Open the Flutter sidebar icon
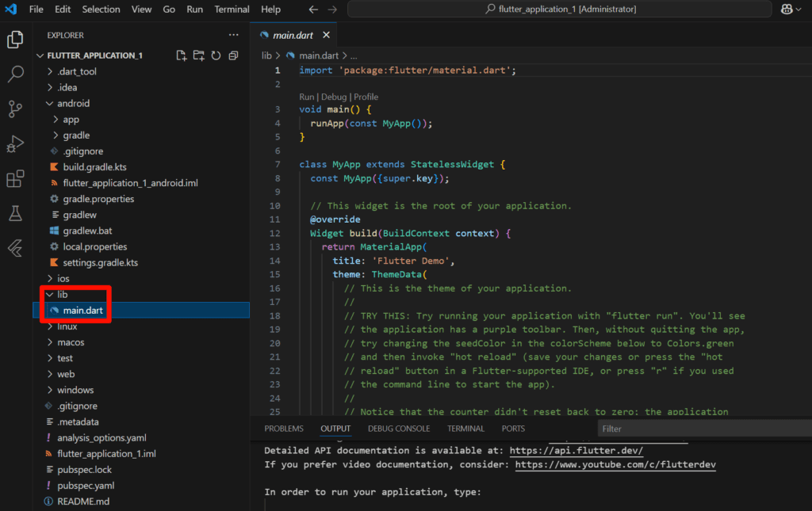The image size is (812, 511). [x=15, y=248]
